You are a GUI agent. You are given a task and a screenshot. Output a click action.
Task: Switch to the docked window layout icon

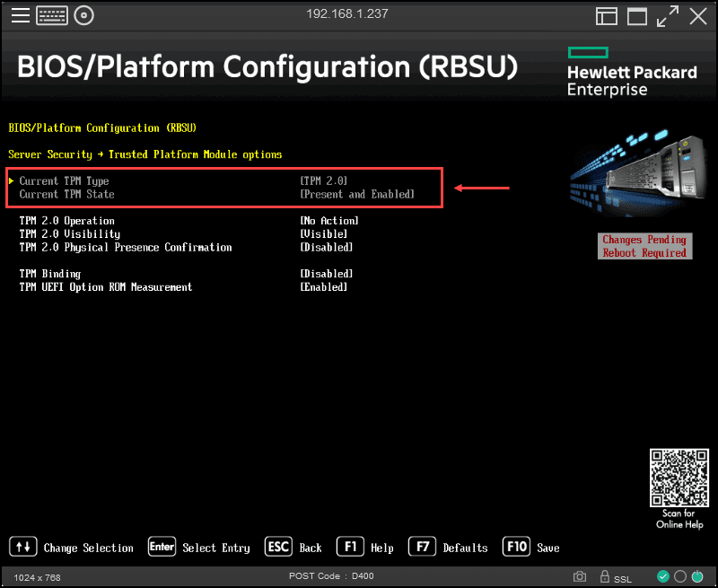click(x=607, y=16)
